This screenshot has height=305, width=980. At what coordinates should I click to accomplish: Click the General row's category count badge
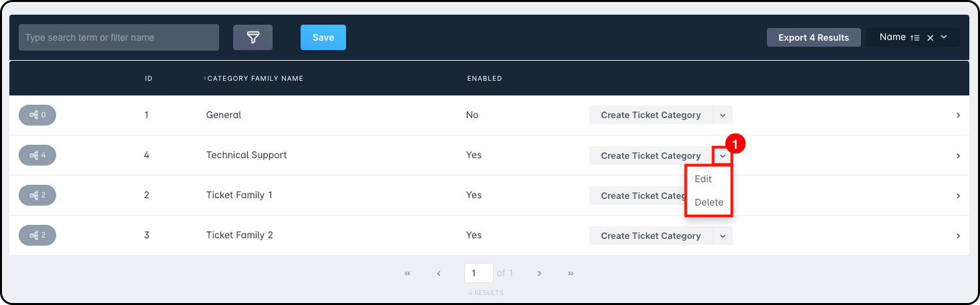click(37, 115)
